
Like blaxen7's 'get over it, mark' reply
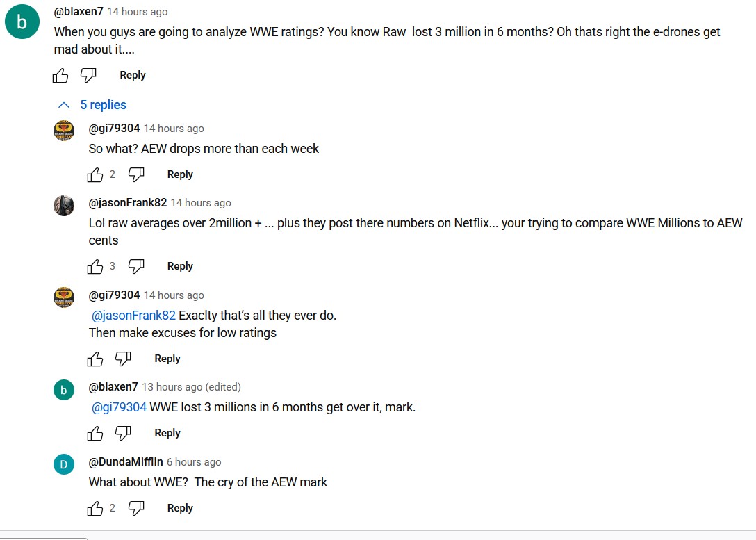pos(95,433)
